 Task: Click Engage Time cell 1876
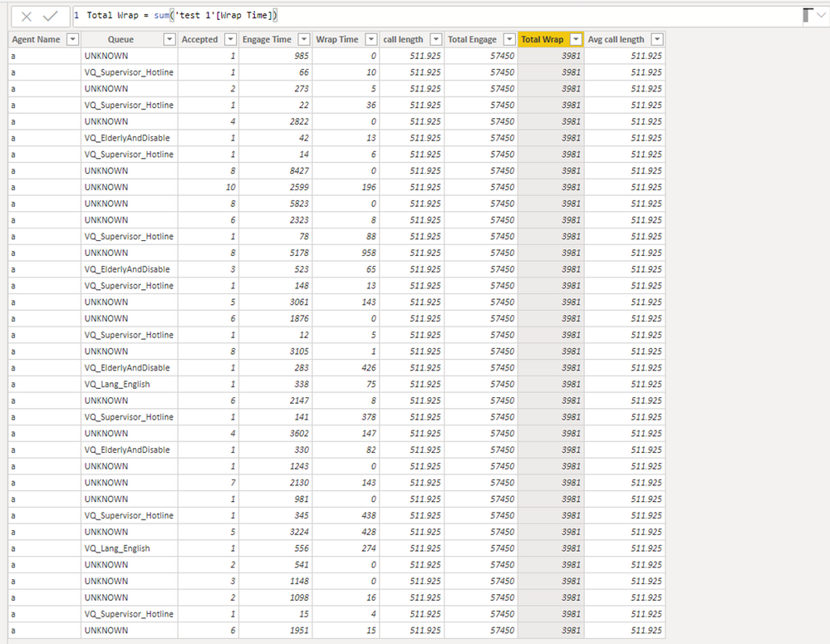point(275,318)
